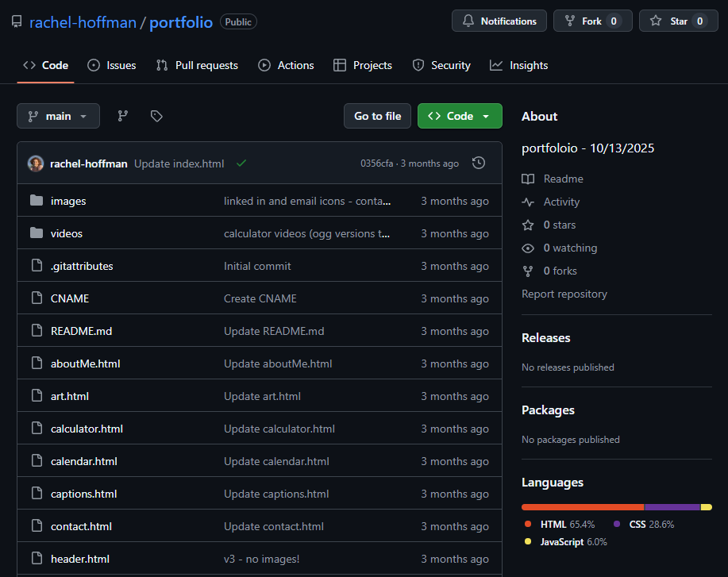
Task: Click the HTML segment of languages bar
Action: click(x=582, y=507)
